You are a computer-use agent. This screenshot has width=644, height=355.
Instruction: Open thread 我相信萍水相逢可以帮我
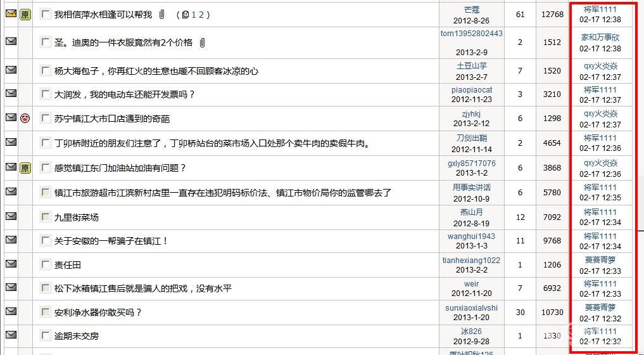[x=103, y=15]
